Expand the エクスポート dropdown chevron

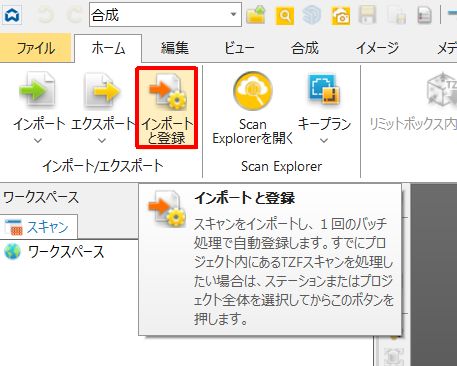(x=102, y=140)
